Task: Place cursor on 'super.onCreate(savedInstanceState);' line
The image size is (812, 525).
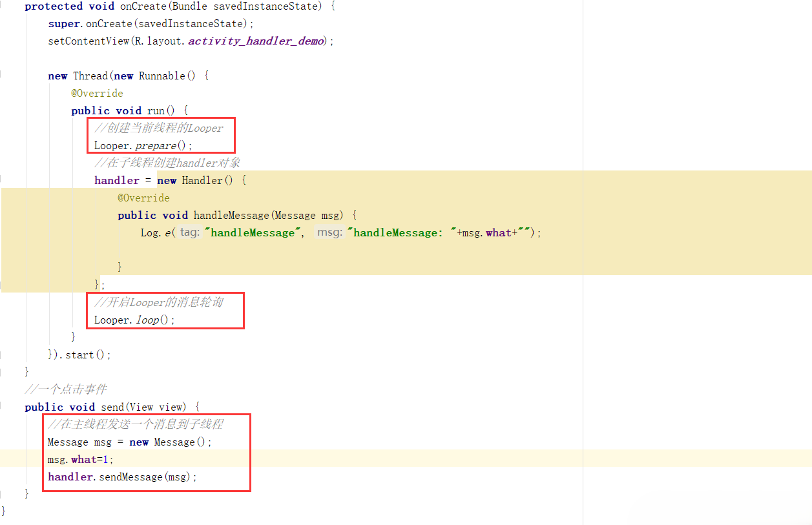Action: [151, 23]
